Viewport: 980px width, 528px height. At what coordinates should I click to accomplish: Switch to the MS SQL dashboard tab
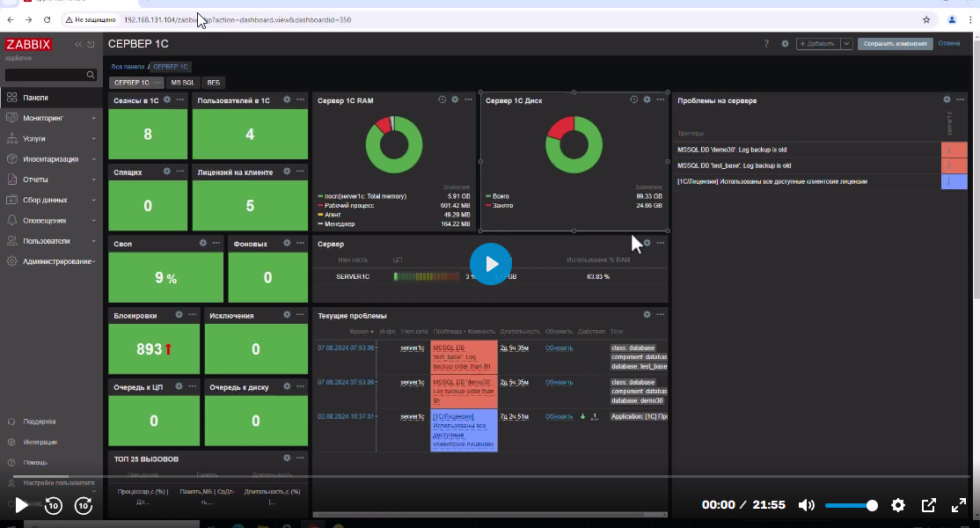(x=182, y=83)
